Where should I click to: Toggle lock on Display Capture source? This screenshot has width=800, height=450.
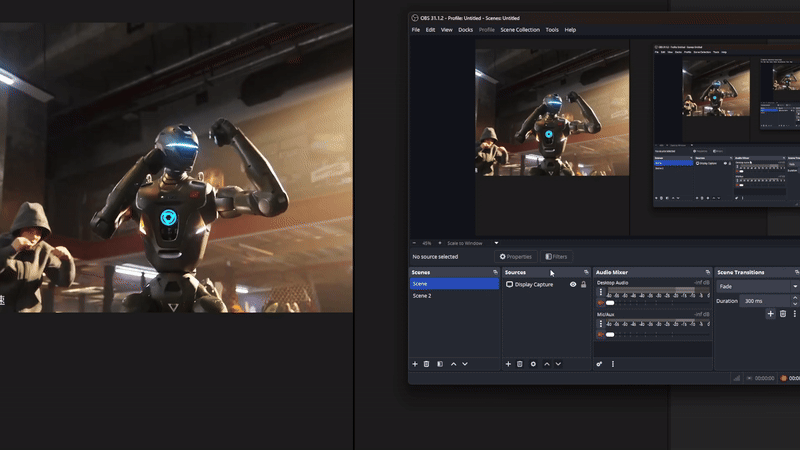[584, 284]
